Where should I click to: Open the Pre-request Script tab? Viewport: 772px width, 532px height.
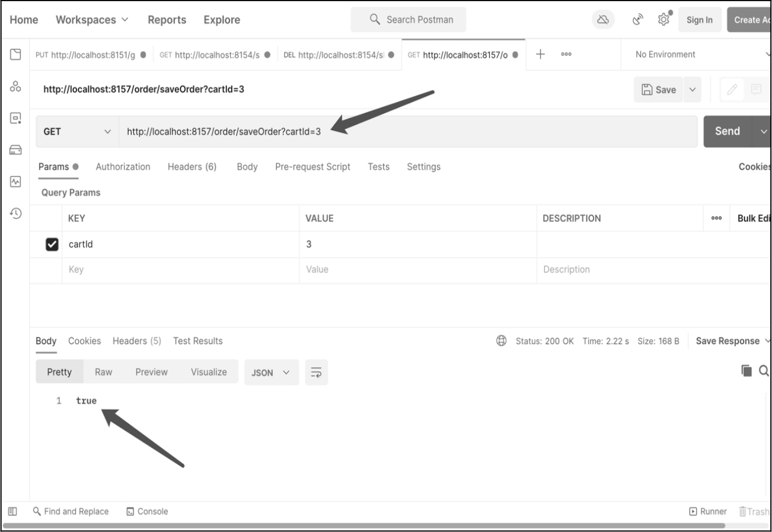pos(313,167)
